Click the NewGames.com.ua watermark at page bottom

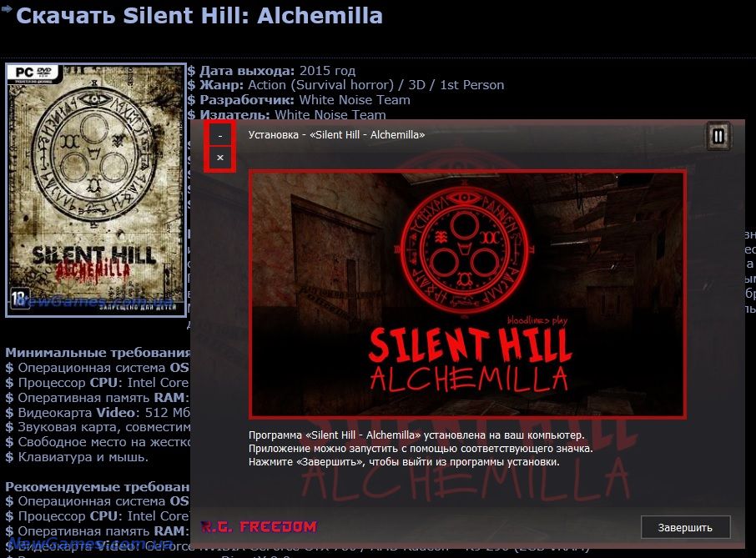91,544
